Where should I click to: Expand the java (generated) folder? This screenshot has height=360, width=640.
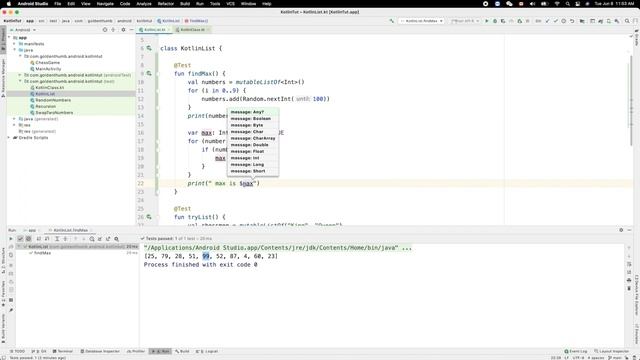point(15,119)
